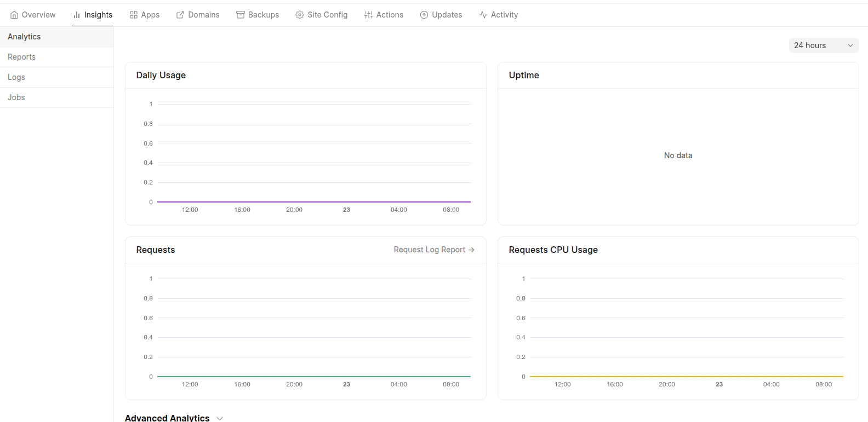Click the 08:00 label in Requests CPU Usage chart
This screenshot has width=868, height=422.
pyautogui.click(x=824, y=384)
